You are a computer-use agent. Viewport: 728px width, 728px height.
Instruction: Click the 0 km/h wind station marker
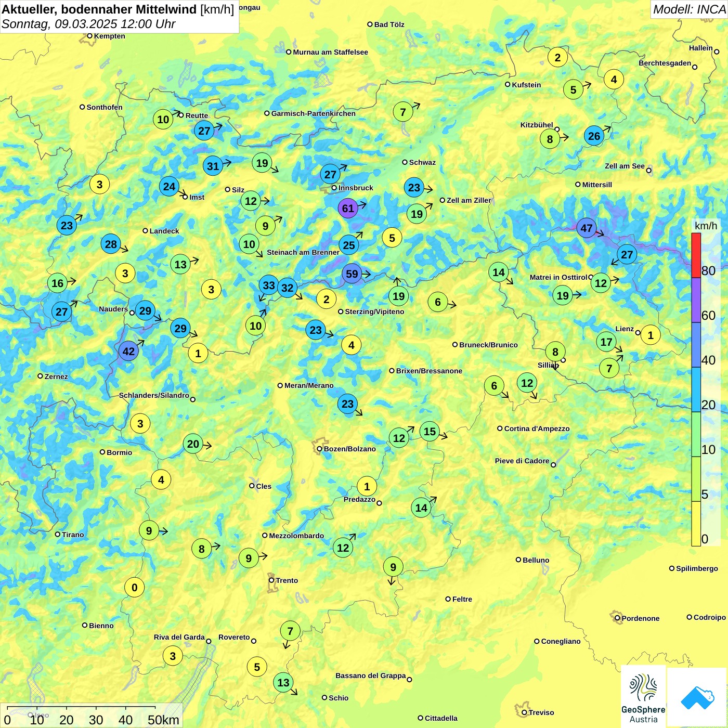(x=134, y=588)
